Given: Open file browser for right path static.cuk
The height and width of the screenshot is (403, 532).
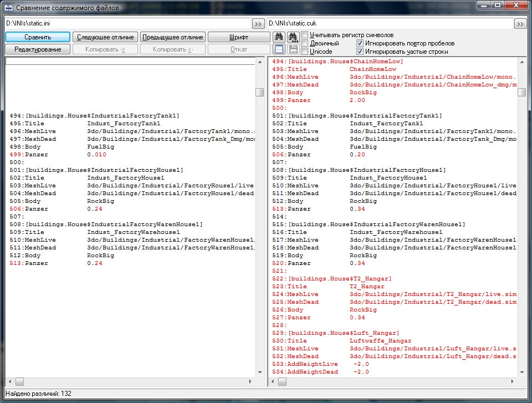Looking at the screenshot, I should (520, 24).
